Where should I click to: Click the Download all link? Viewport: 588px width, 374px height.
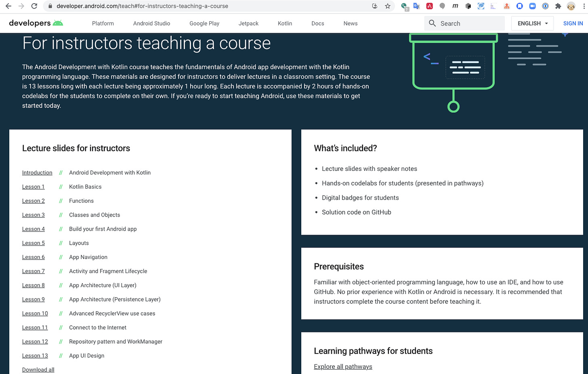coord(38,370)
